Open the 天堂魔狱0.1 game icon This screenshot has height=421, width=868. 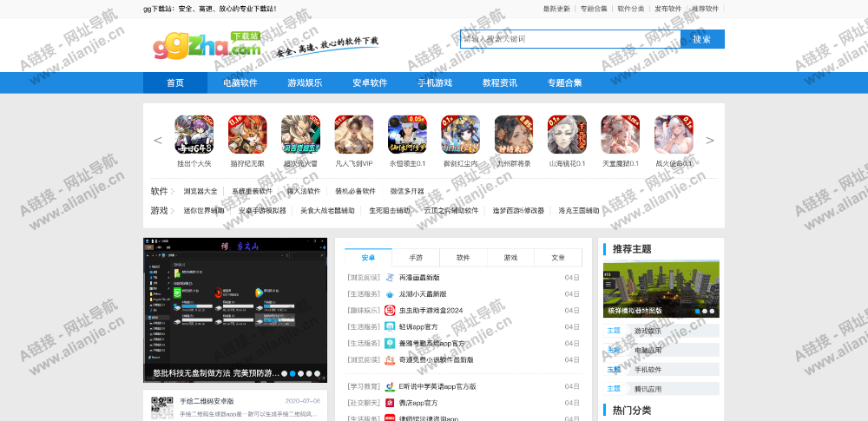pyautogui.click(x=621, y=134)
